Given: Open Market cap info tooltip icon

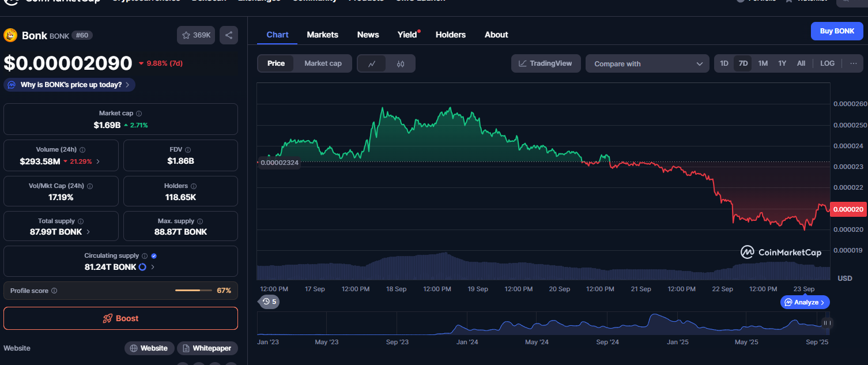Looking at the screenshot, I should pyautogui.click(x=139, y=114).
